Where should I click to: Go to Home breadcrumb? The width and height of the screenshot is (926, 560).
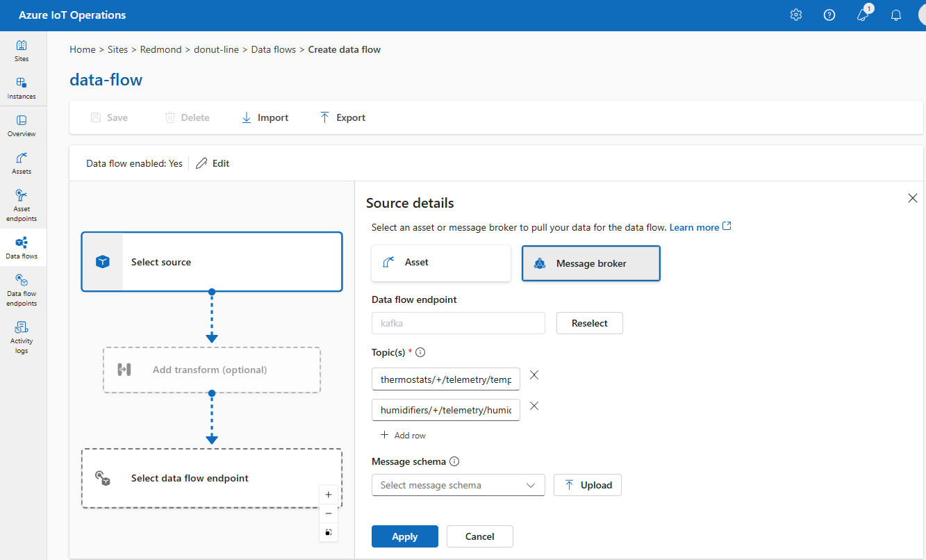(83, 49)
